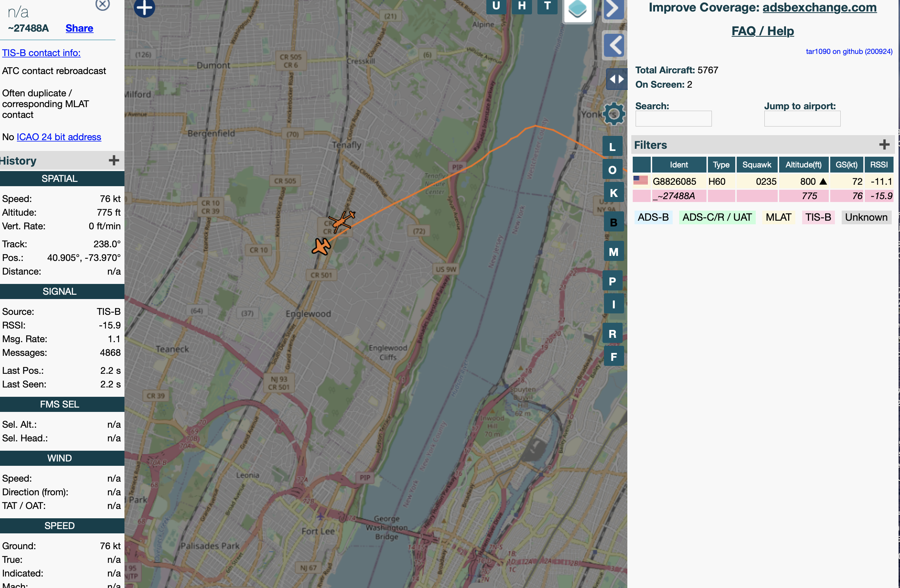900x588 pixels.
Task: Click the TIS-B legend swatch
Action: [818, 217]
